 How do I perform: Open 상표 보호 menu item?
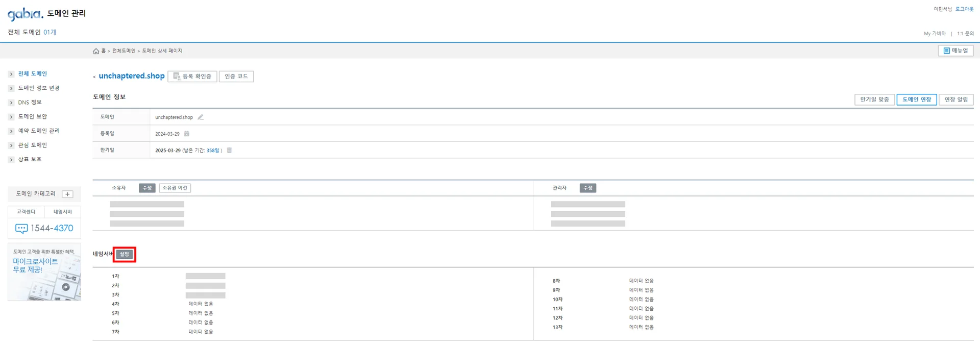[x=30, y=160]
